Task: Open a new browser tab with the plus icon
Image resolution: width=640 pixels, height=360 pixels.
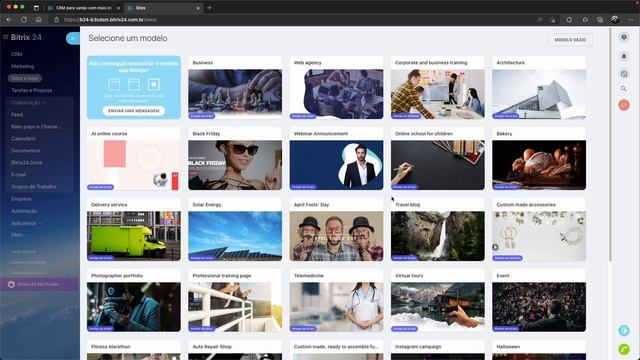Action: (209, 8)
